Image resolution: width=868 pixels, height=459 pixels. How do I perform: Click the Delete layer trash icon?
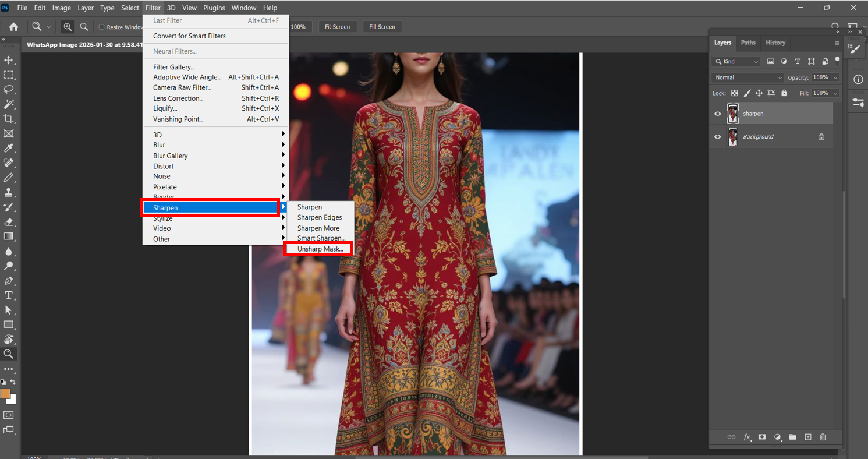point(823,437)
